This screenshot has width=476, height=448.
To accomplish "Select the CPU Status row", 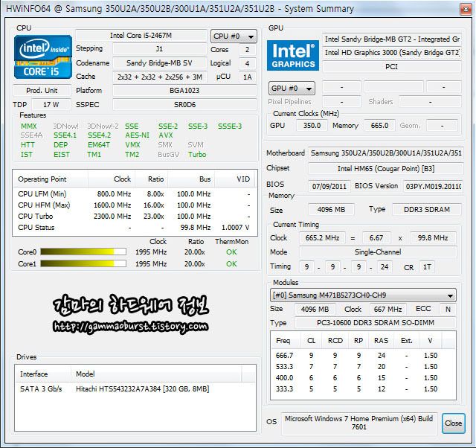I will click(x=135, y=228).
